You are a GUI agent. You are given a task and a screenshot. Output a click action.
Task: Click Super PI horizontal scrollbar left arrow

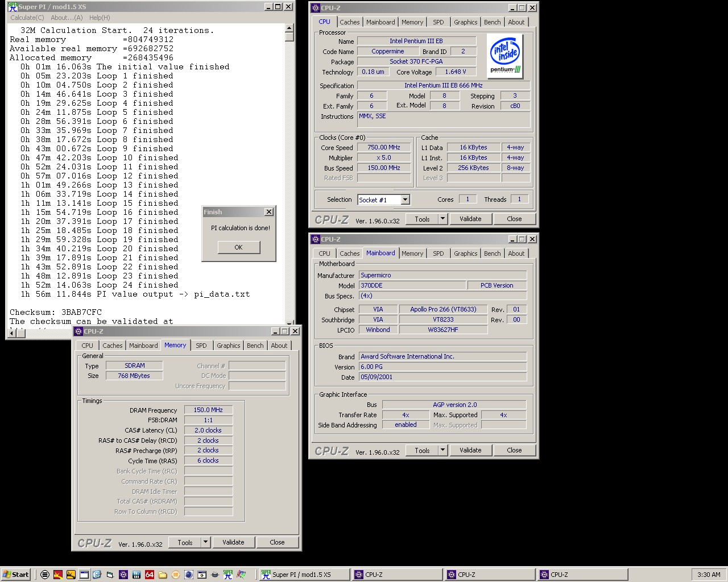point(13,332)
